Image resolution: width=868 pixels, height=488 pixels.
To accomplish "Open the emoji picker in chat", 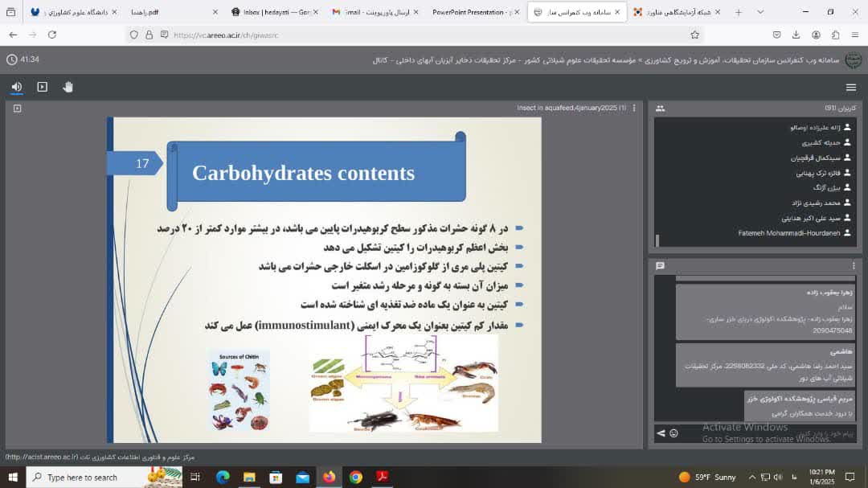I will click(x=674, y=433).
